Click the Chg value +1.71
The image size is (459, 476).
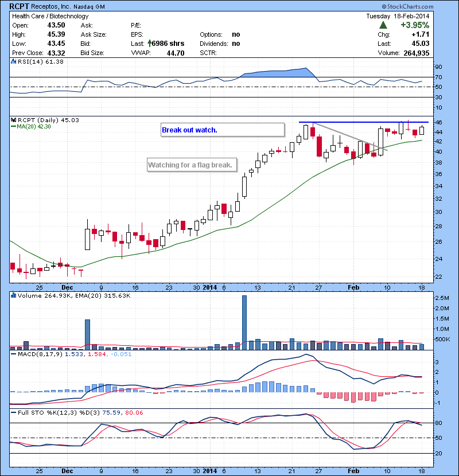point(421,34)
